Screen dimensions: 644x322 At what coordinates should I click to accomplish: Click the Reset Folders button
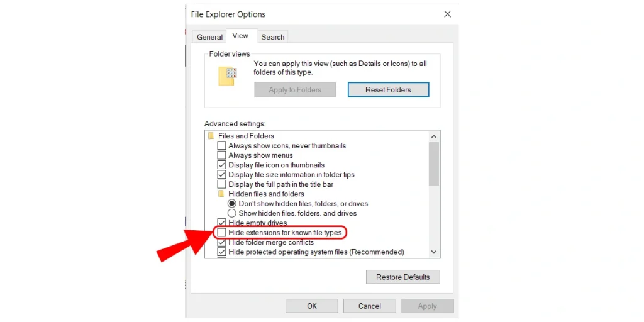tap(388, 89)
